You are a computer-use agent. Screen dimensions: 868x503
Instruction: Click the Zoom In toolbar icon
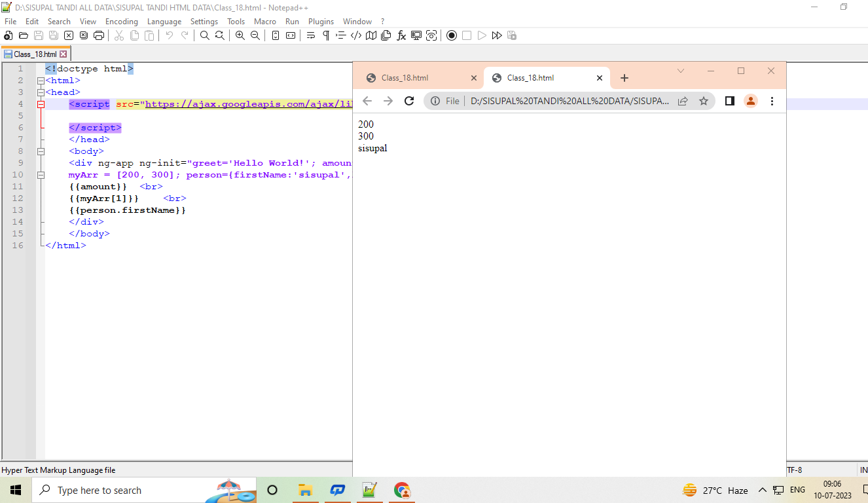pos(240,35)
